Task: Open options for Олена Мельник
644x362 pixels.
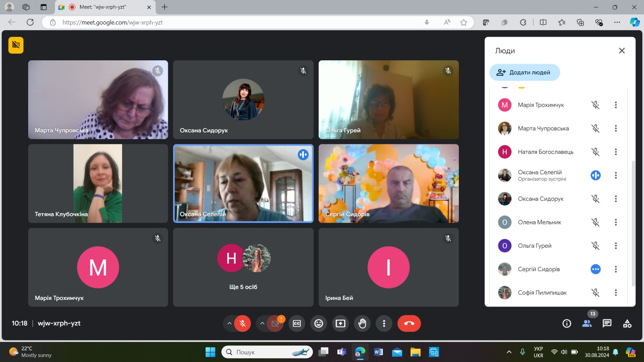Action: [x=615, y=222]
